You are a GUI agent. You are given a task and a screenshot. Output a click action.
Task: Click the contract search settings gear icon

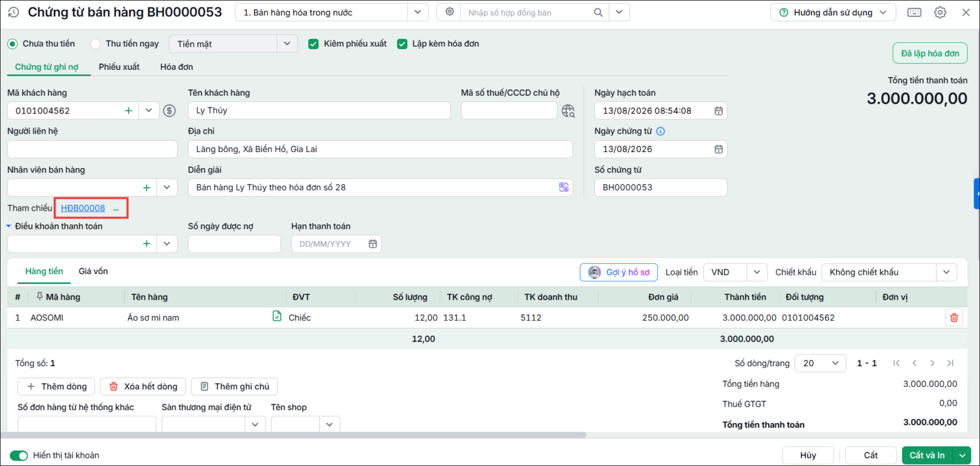pos(450,12)
